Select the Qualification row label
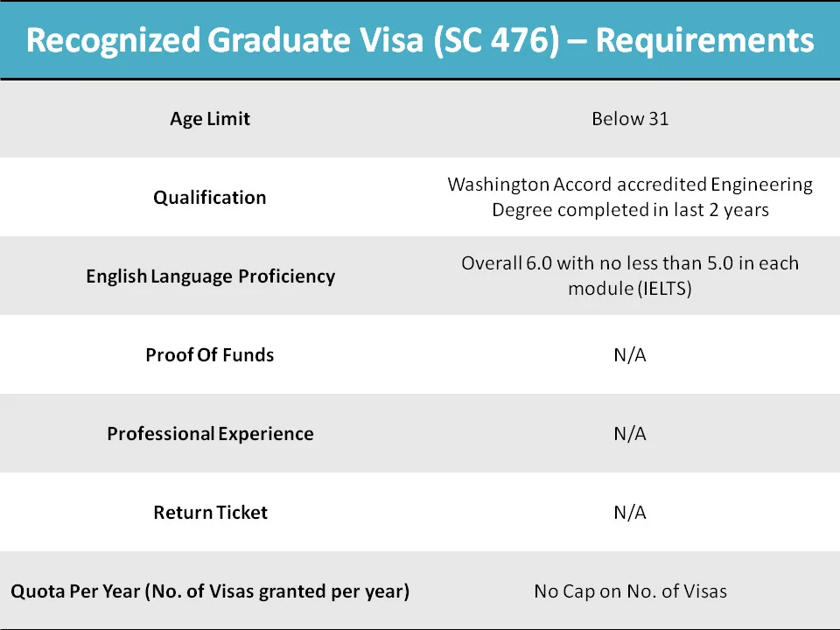 210,197
